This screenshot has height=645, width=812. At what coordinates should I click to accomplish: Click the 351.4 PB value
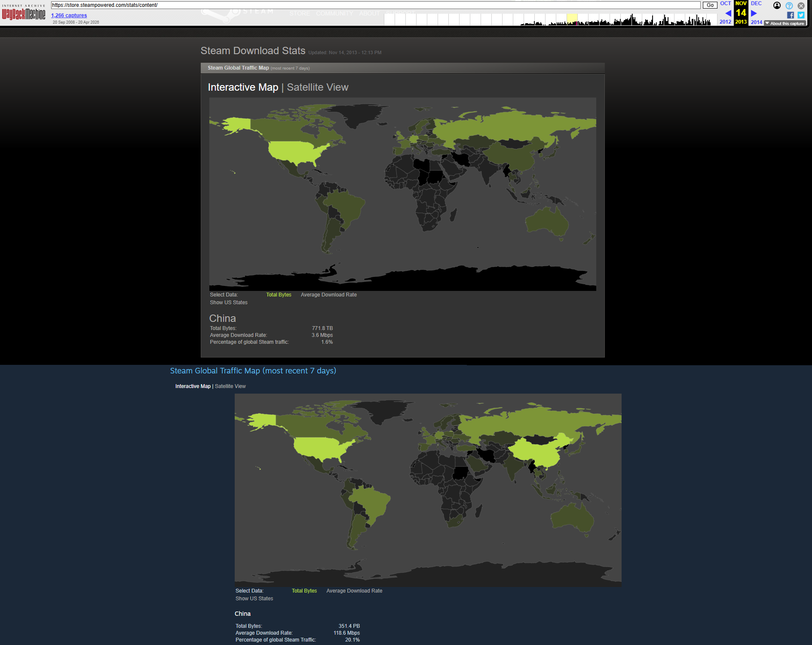[349, 626]
